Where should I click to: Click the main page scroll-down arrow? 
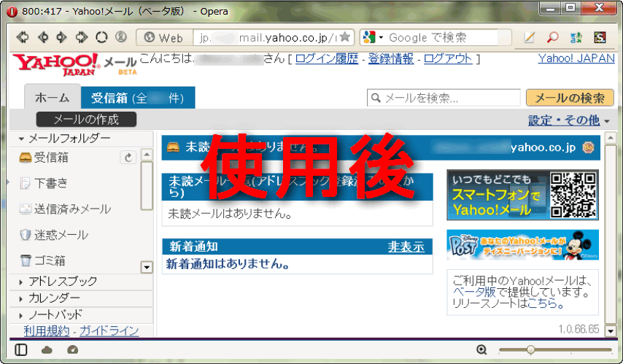(611, 330)
